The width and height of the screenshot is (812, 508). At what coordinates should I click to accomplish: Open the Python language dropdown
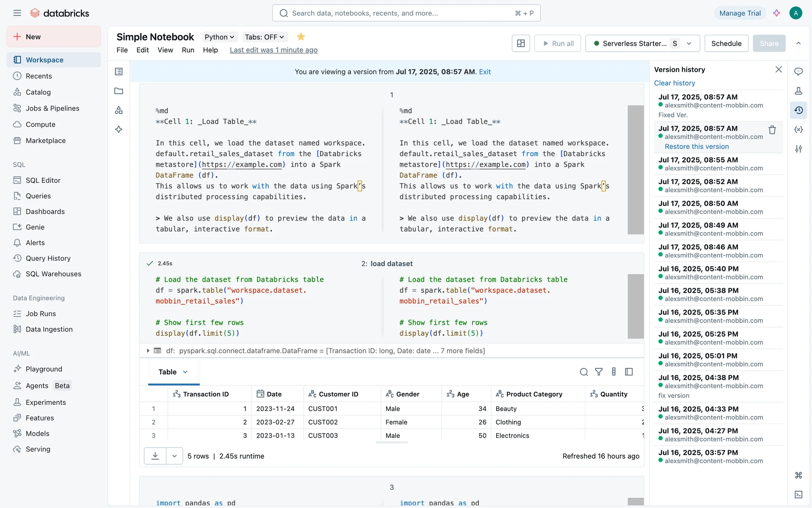pos(219,37)
